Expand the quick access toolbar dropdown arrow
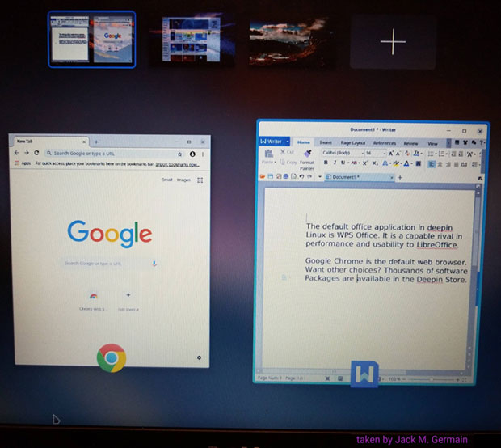The height and width of the screenshot is (448, 501). [x=320, y=176]
